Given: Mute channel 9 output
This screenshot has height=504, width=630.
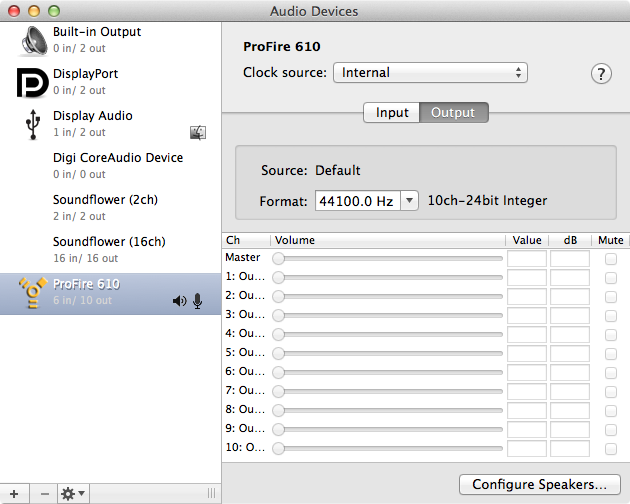Looking at the screenshot, I should tap(611, 430).
